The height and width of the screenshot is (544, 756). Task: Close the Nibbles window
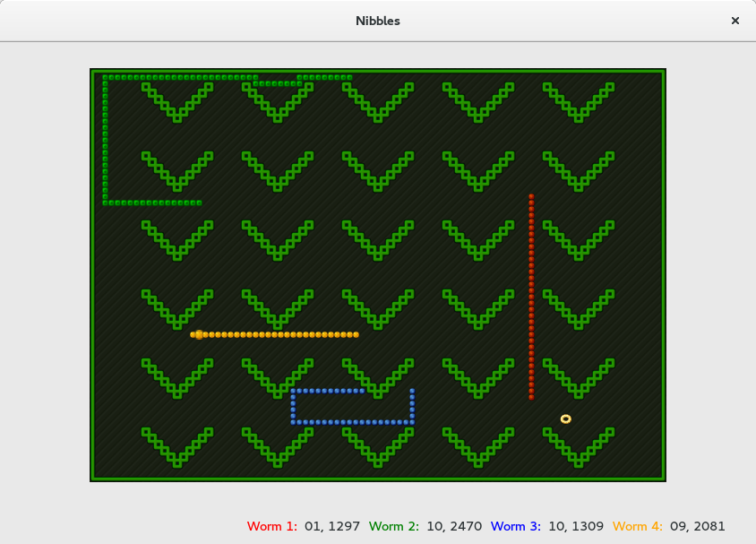coord(735,21)
